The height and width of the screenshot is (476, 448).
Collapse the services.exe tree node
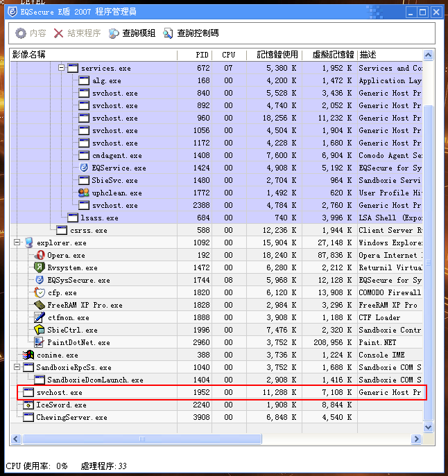click(61, 68)
